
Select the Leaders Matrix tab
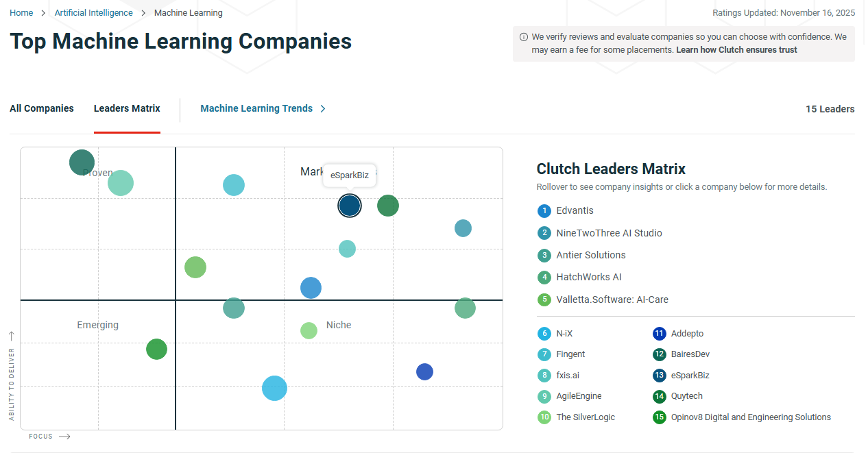tap(126, 108)
